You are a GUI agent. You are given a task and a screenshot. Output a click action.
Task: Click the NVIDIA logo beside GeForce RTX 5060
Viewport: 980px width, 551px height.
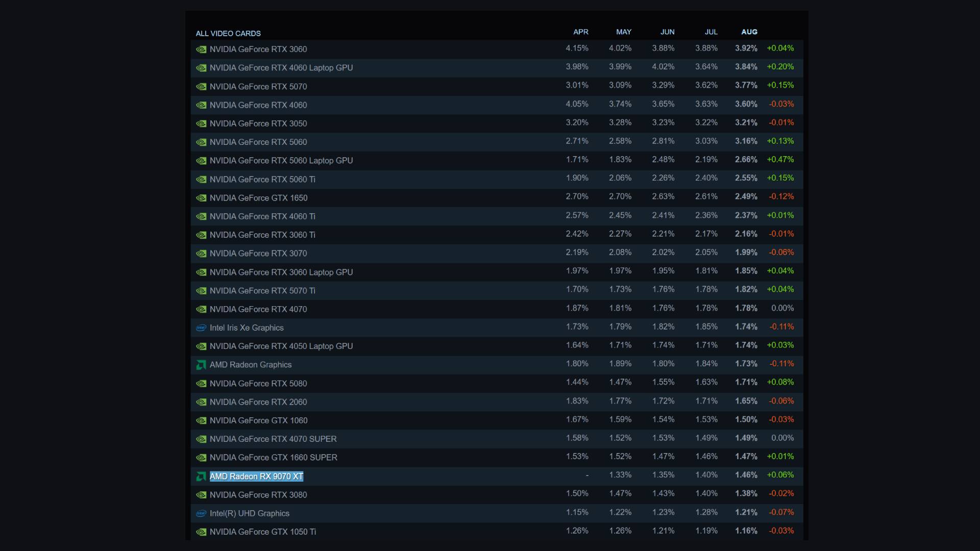coord(201,142)
